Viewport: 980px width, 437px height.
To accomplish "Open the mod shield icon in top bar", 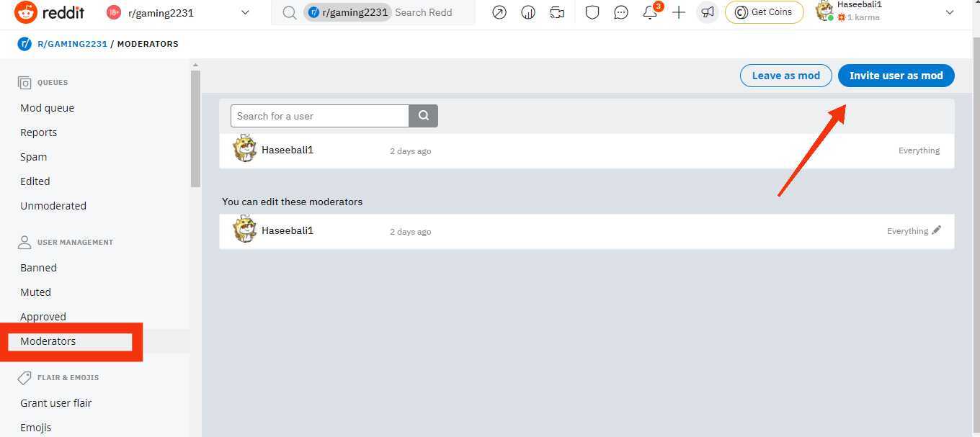I will tap(592, 12).
